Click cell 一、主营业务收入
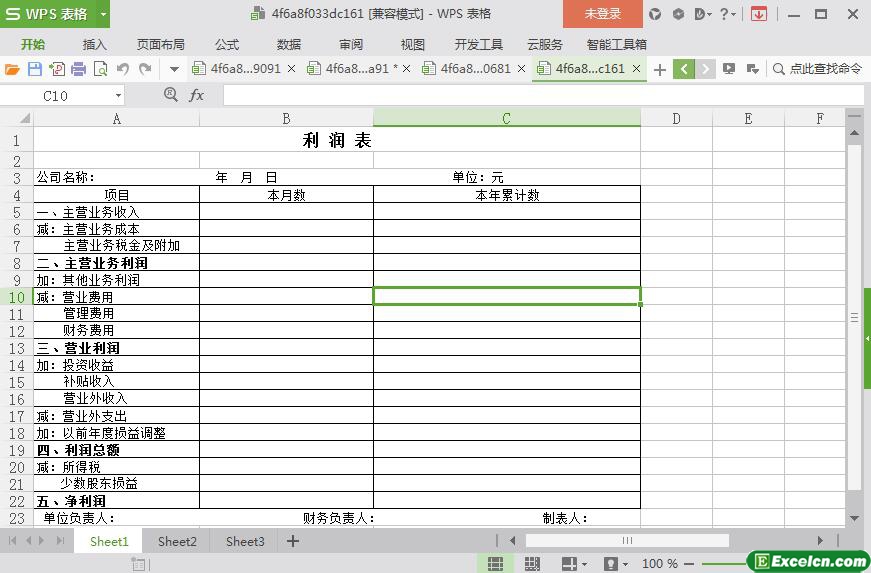The width and height of the screenshot is (871, 573). [117, 212]
